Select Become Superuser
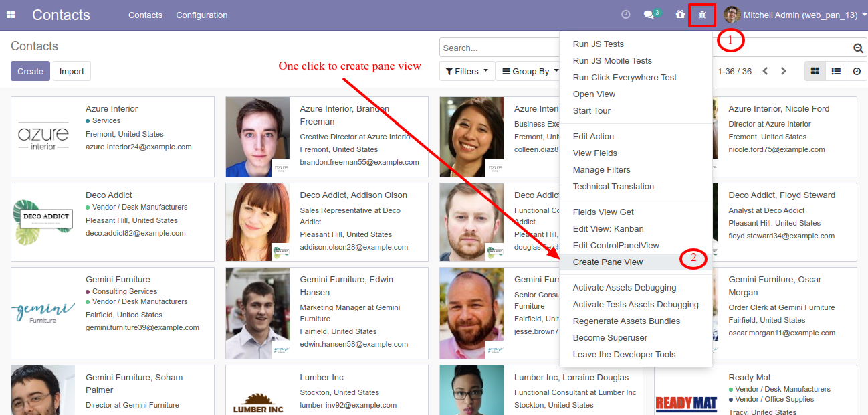The height and width of the screenshot is (415, 868). pos(610,338)
